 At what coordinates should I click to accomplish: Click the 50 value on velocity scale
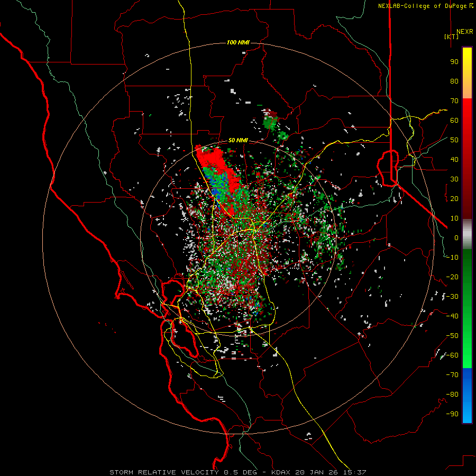pyautogui.click(x=454, y=140)
